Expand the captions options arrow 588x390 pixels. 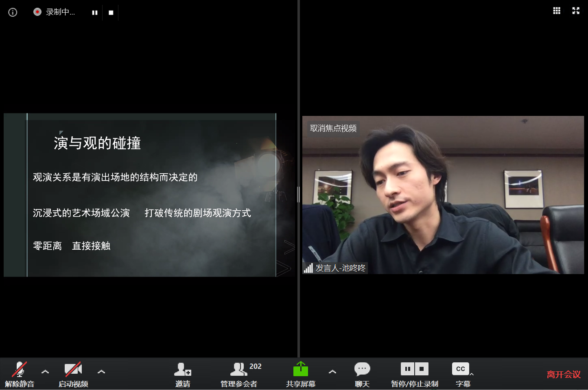pos(472,374)
